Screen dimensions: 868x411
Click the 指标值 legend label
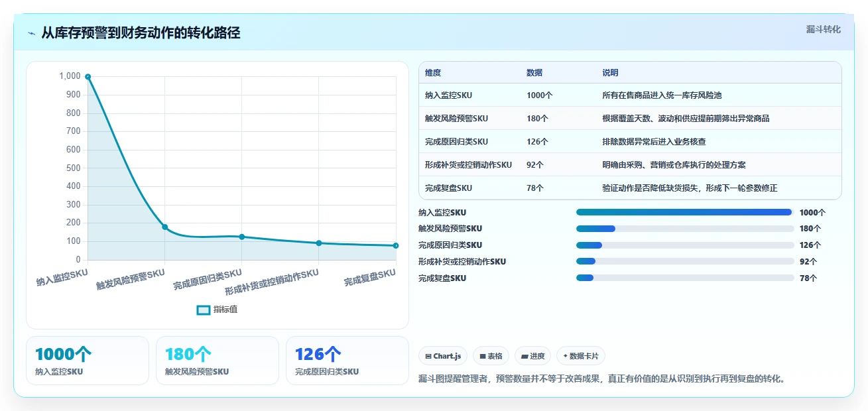pos(225,310)
